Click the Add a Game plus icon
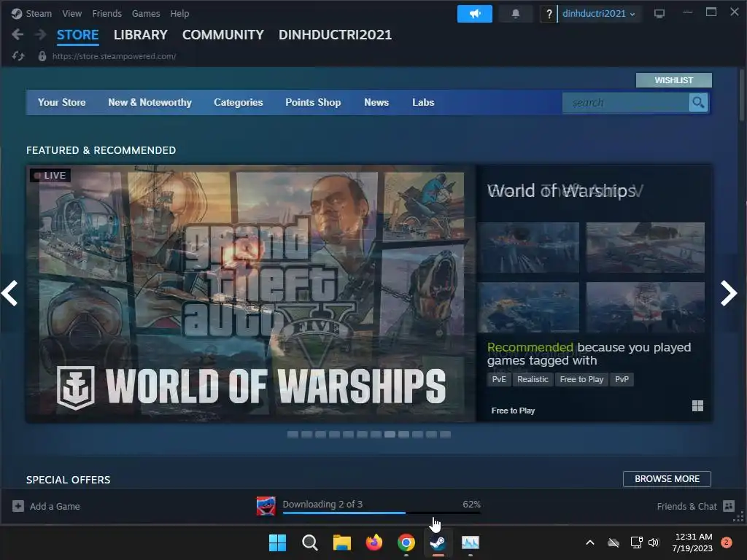 [18, 506]
